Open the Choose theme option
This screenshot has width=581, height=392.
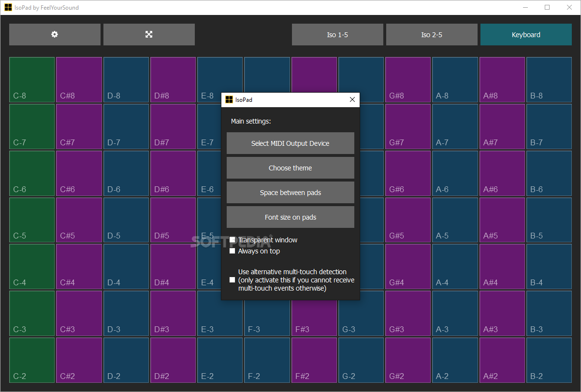[x=290, y=168]
